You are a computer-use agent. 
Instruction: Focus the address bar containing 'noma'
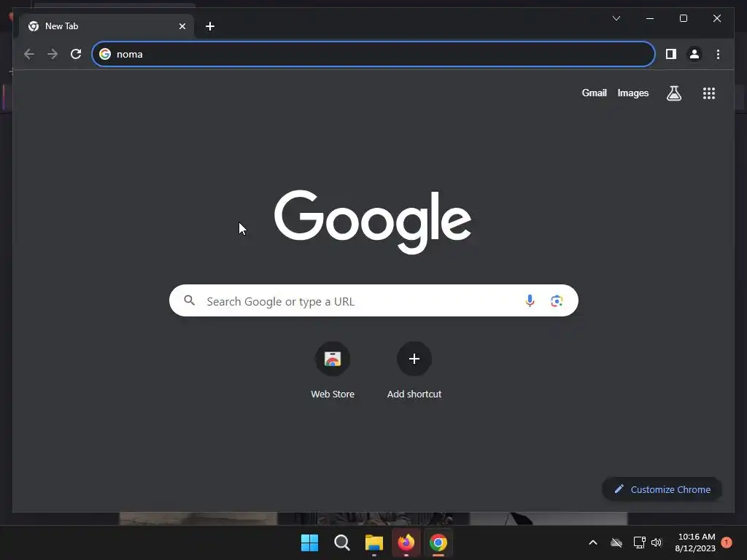click(x=373, y=54)
